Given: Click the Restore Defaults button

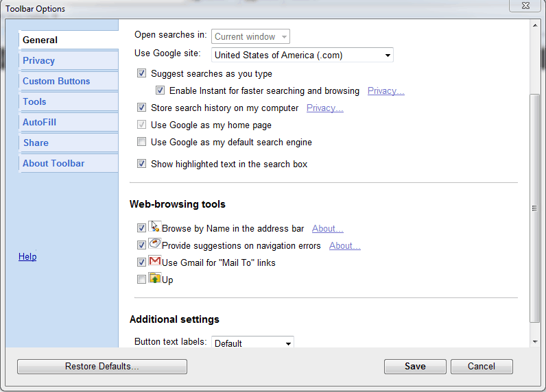Looking at the screenshot, I should (x=102, y=367).
